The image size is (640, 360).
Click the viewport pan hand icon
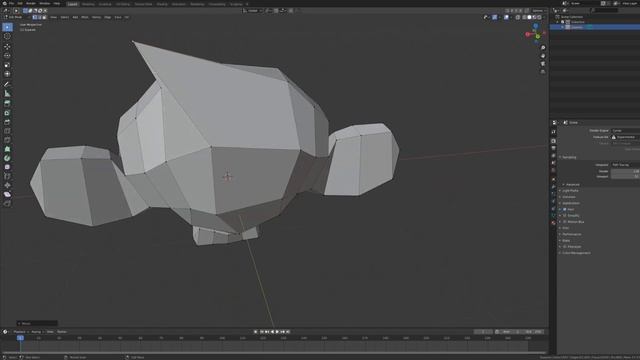click(x=543, y=56)
